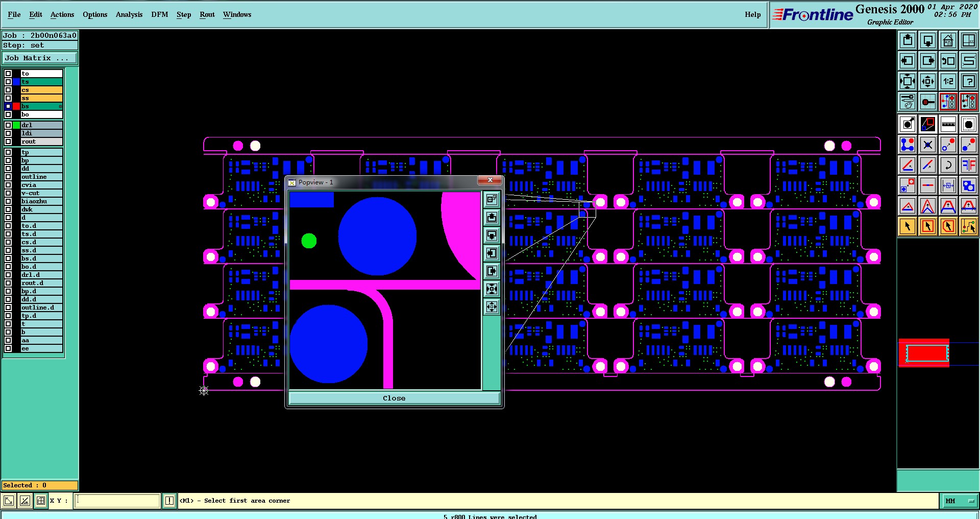
Task: Click the exclamation mark icon beside XY field
Action: click(169, 501)
